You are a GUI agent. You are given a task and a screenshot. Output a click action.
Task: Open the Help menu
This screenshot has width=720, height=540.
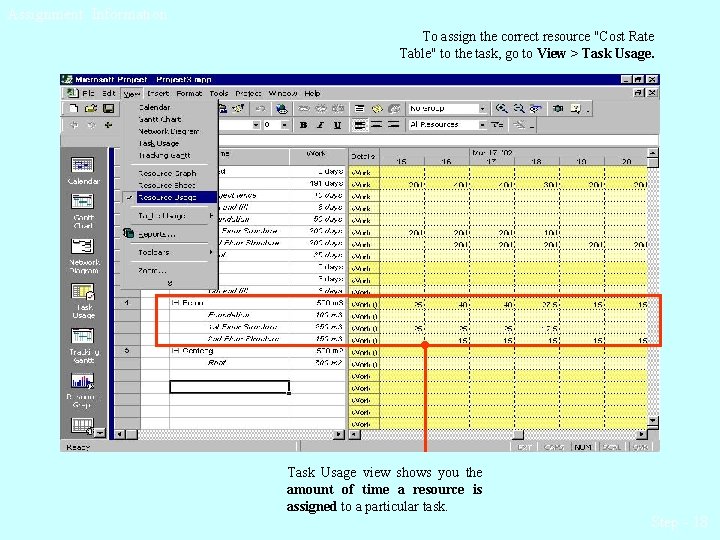click(x=312, y=93)
